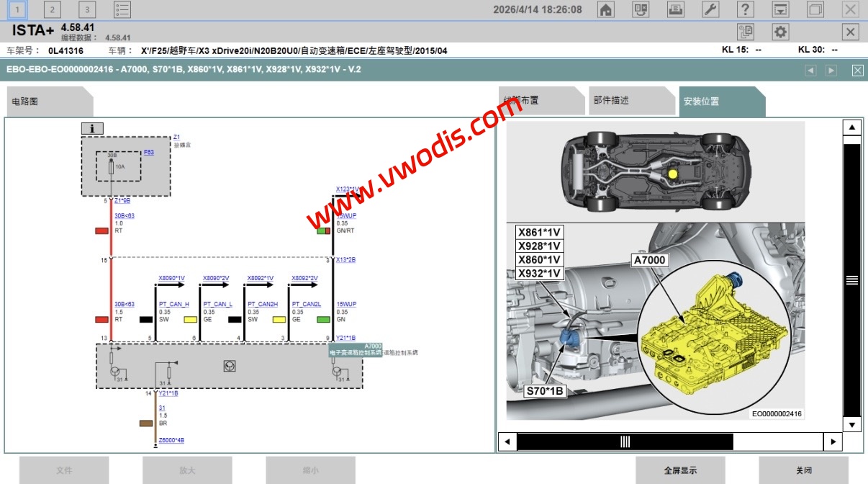The image size is (868, 484).
Task: Click the printer icon in top toolbar
Action: tap(676, 9)
